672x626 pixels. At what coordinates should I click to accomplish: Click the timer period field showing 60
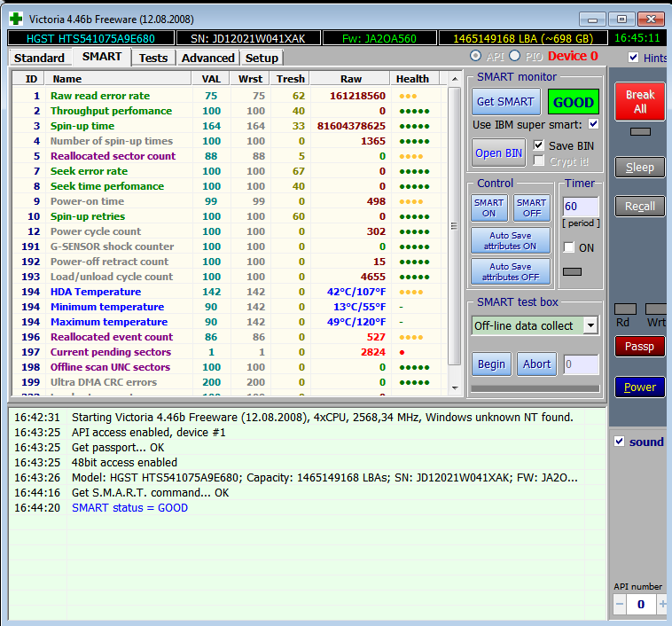click(x=581, y=207)
